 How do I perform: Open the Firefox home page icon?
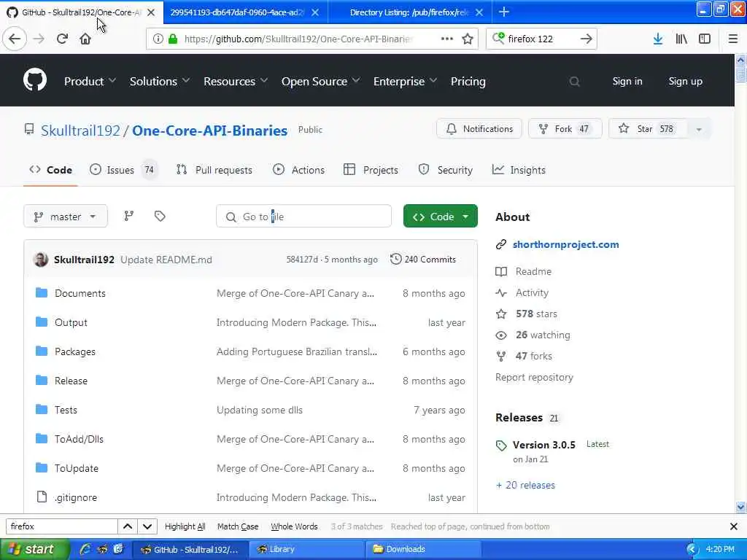coord(85,39)
